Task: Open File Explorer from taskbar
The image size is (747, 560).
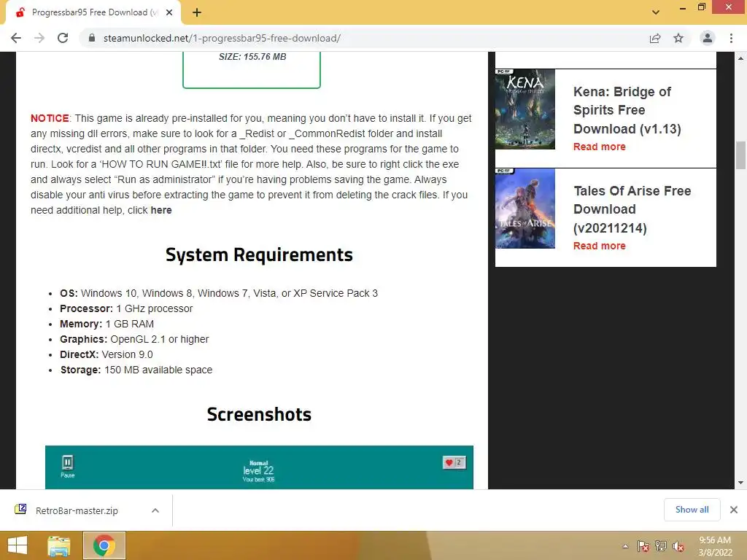Action: (59, 545)
